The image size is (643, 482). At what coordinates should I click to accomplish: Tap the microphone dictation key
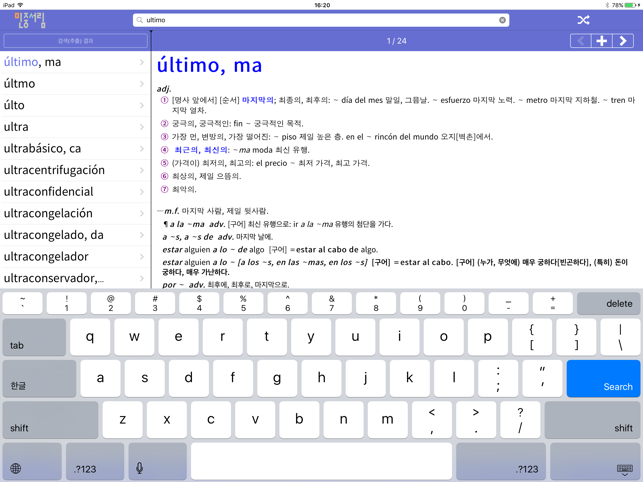click(x=140, y=467)
